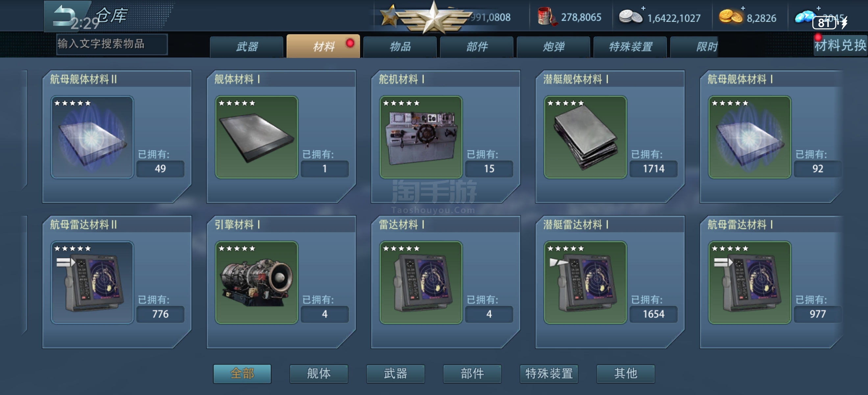The image size is (868, 395).
Task: Switch to the 武器 tab
Action: click(x=247, y=46)
